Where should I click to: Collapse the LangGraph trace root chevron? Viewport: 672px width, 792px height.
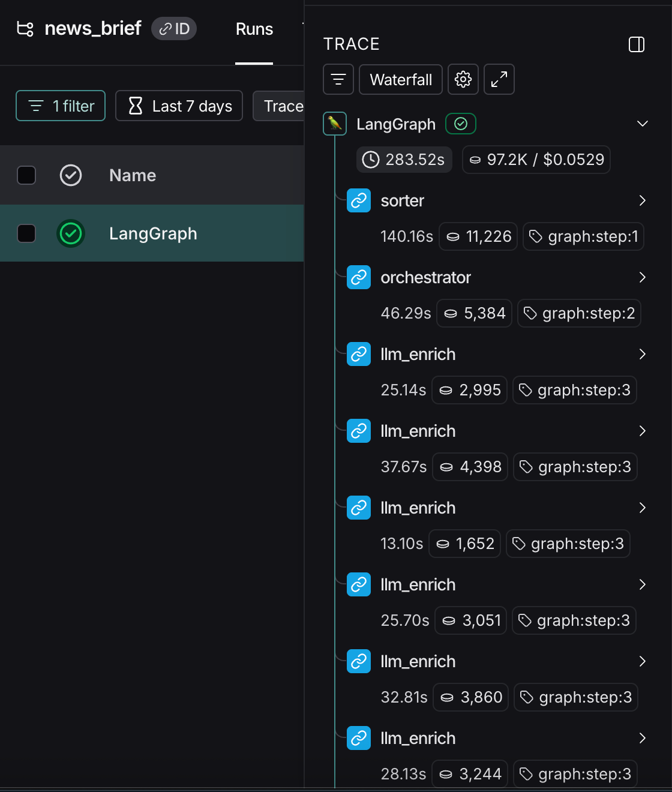(643, 124)
